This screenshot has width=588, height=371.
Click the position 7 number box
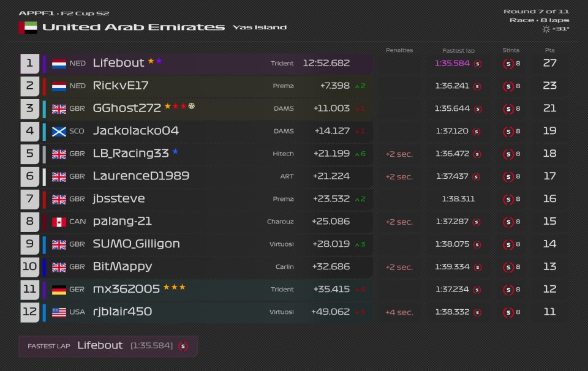coord(29,199)
